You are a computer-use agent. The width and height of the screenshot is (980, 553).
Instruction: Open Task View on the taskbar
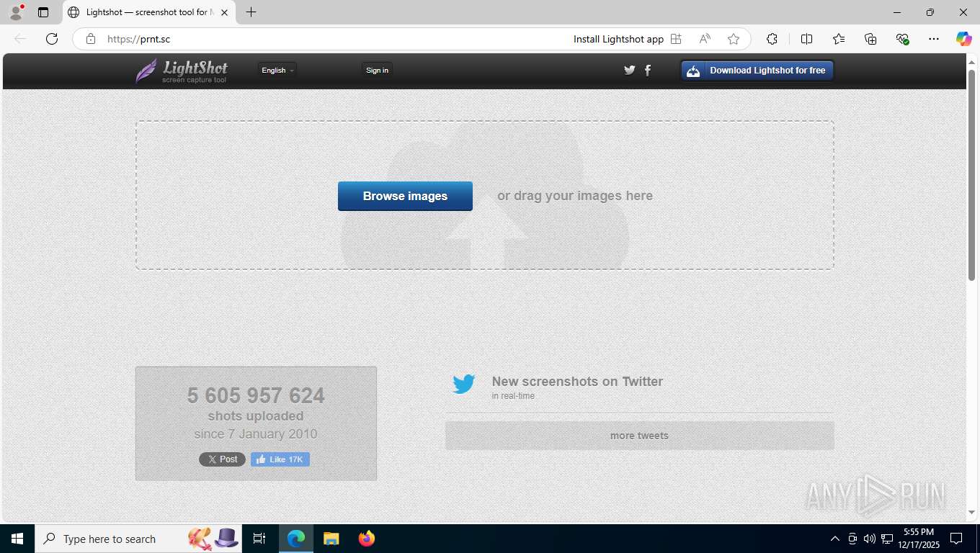(259, 539)
